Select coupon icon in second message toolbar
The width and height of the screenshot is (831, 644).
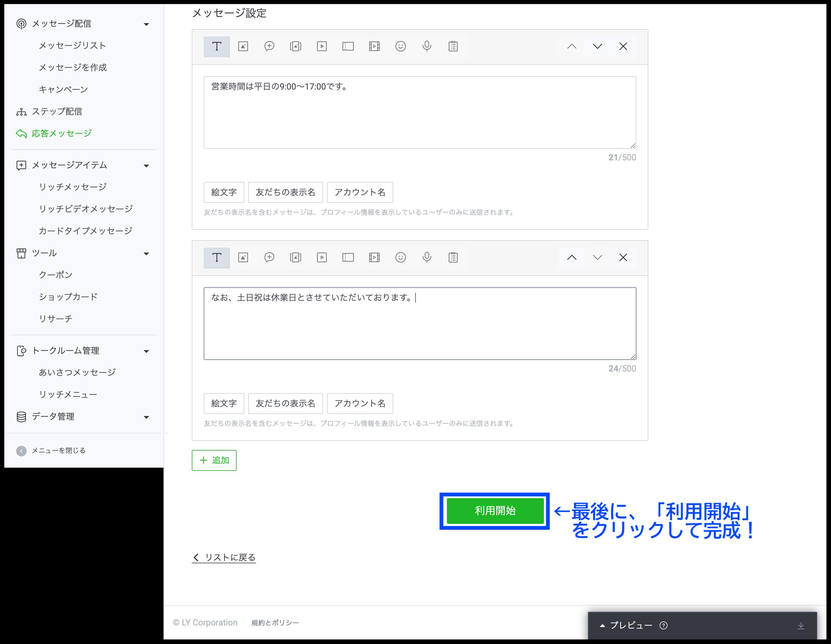(x=348, y=258)
